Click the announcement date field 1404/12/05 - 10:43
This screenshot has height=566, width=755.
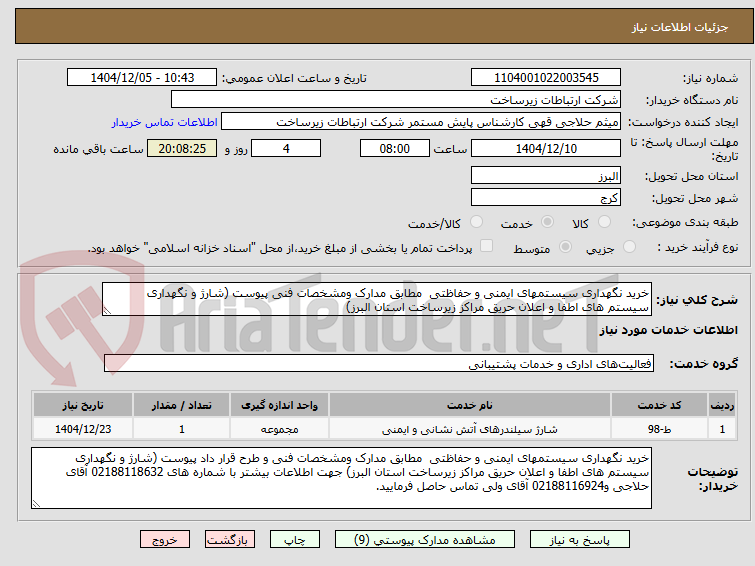(x=142, y=78)
